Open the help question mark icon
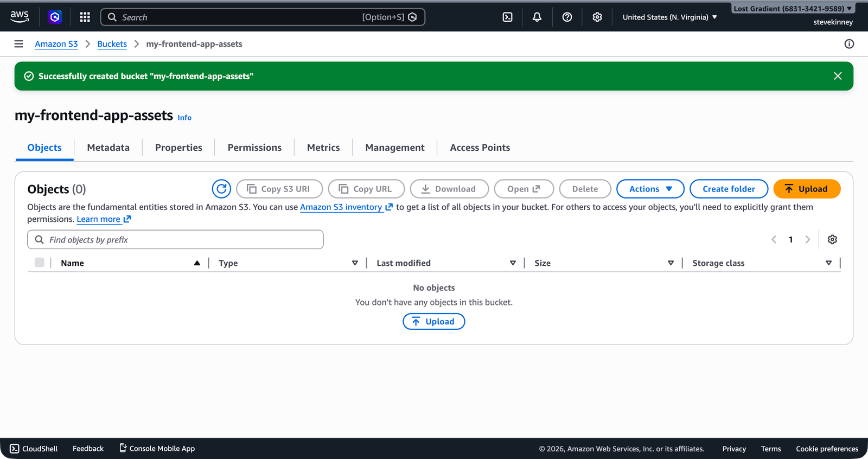 567,17
